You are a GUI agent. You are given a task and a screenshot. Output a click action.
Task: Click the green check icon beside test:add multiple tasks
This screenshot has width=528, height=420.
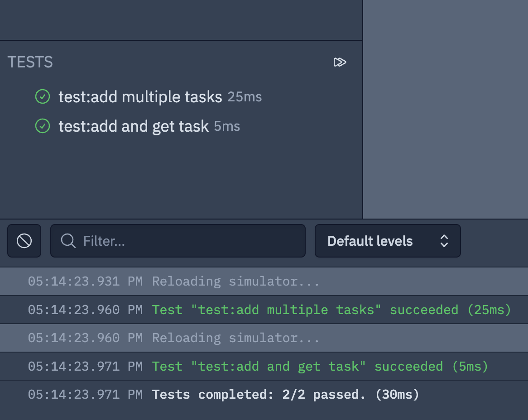42,96
